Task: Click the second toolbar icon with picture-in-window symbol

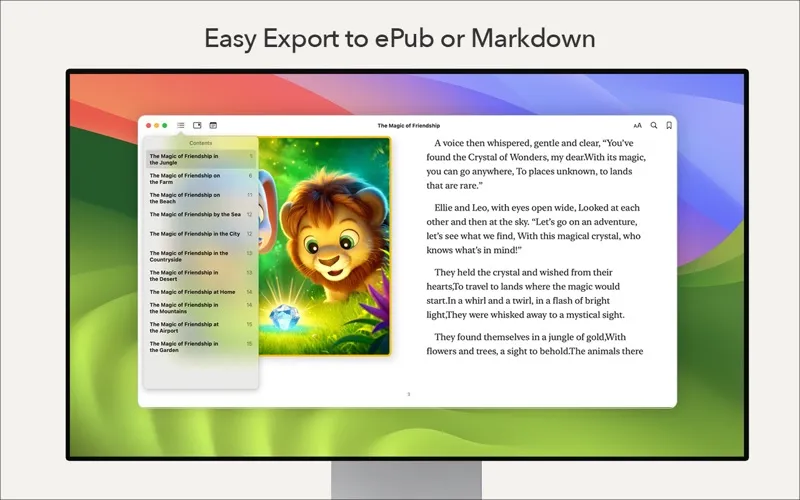Action: click(197, 126)
